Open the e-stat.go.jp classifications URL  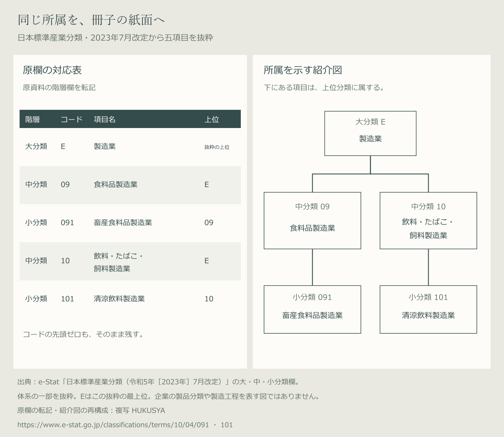coord(125,425)
